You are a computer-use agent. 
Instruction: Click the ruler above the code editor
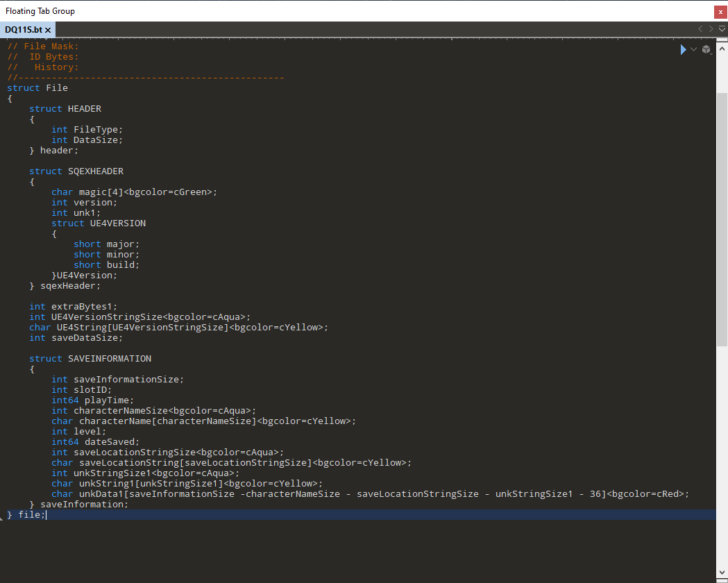pos(357,39)
